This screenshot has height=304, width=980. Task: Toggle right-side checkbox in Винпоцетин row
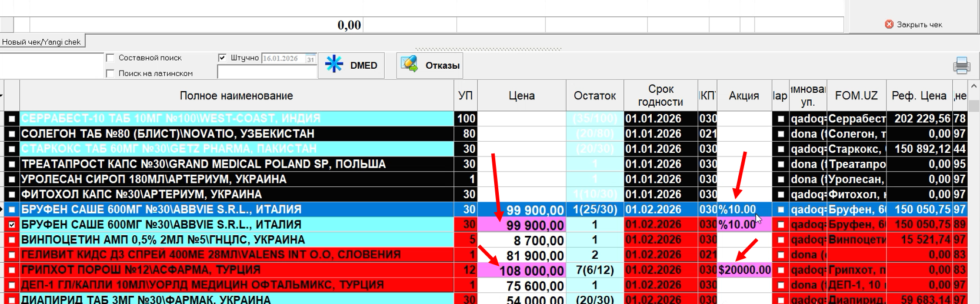[781, 240]
